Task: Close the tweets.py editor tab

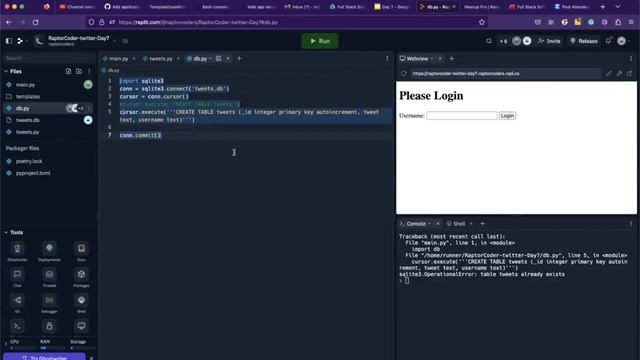Action: [178, 59]
